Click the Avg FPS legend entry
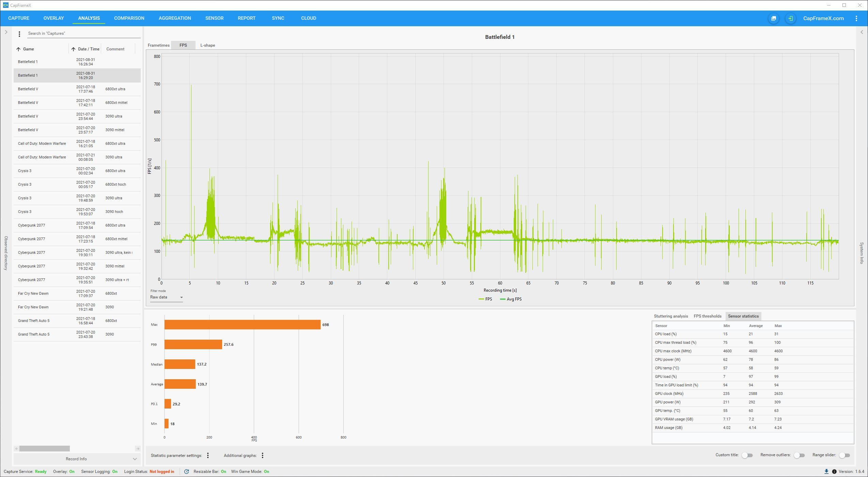The image size is (868, 477). pos(511,299)
